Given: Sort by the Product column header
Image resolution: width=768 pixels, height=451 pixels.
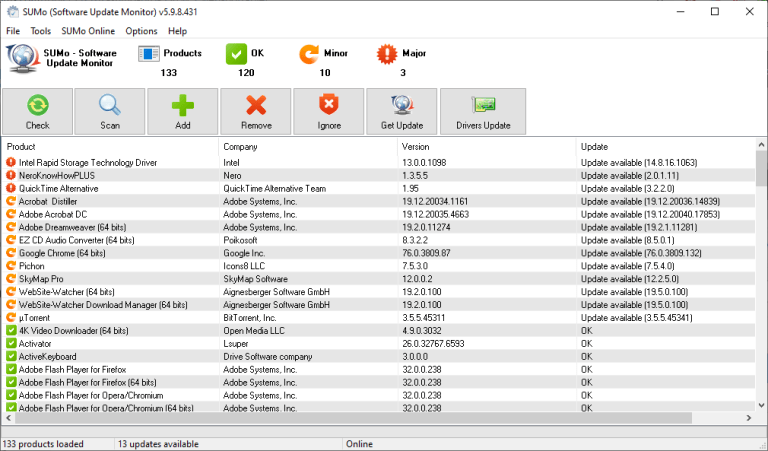Looking at the screenshot, I should pyautogui.click(x=110, y=146).
